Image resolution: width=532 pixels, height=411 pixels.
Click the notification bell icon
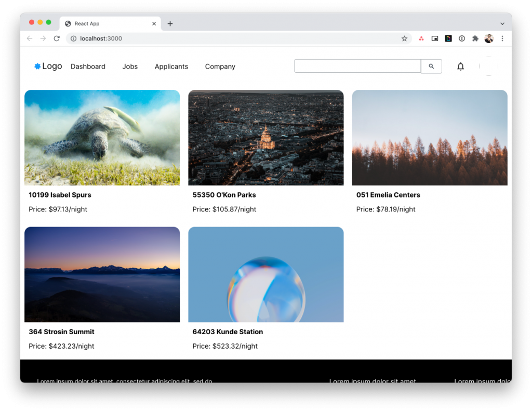tap(460, 66)
